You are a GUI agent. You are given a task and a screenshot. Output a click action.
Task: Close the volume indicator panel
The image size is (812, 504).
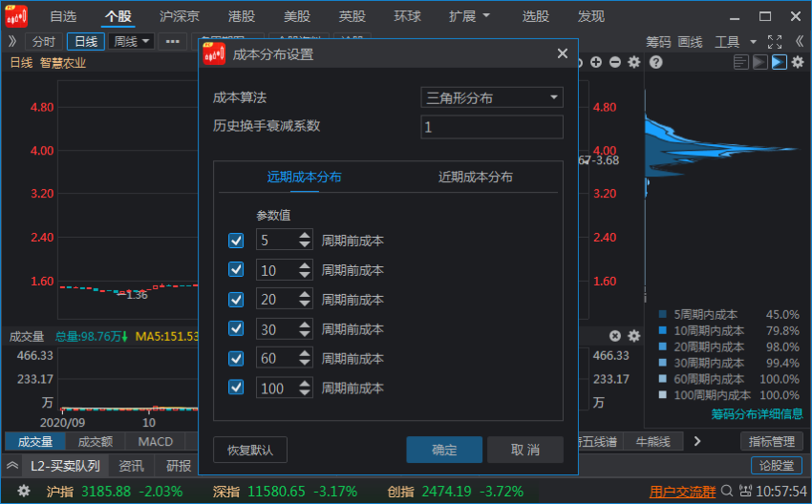click(615, 336)
